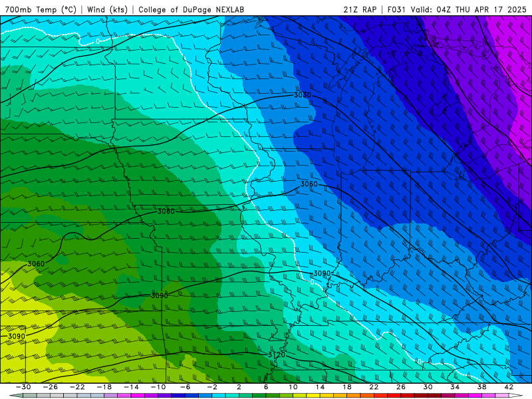
Task: Click the "Wind (kts)" header label
Action: tap(107, 9)
